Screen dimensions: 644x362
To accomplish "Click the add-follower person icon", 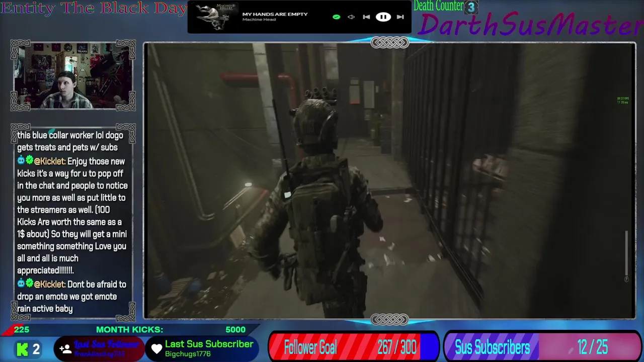I will click(65, 348).
